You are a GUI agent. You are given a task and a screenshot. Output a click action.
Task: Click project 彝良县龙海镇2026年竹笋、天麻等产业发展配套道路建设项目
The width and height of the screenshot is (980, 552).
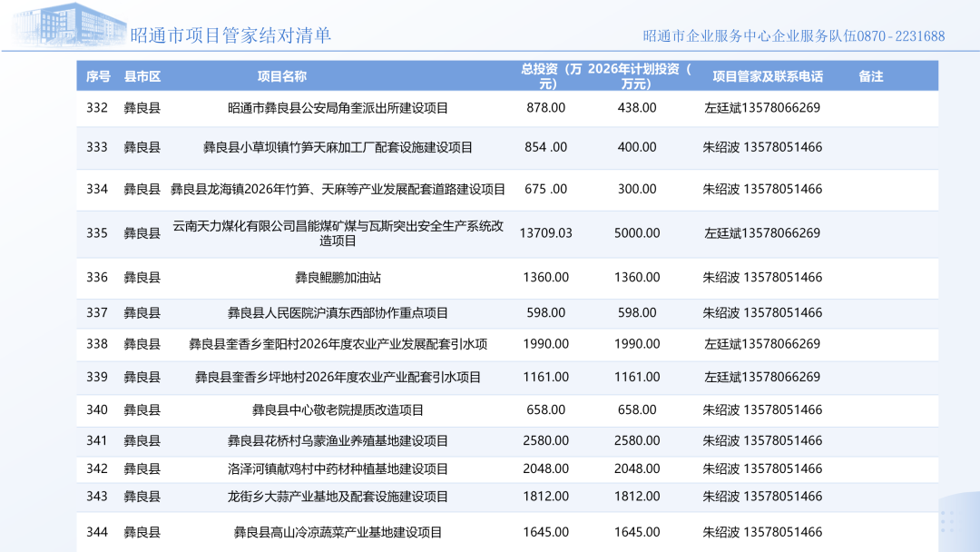pos(338,189)
